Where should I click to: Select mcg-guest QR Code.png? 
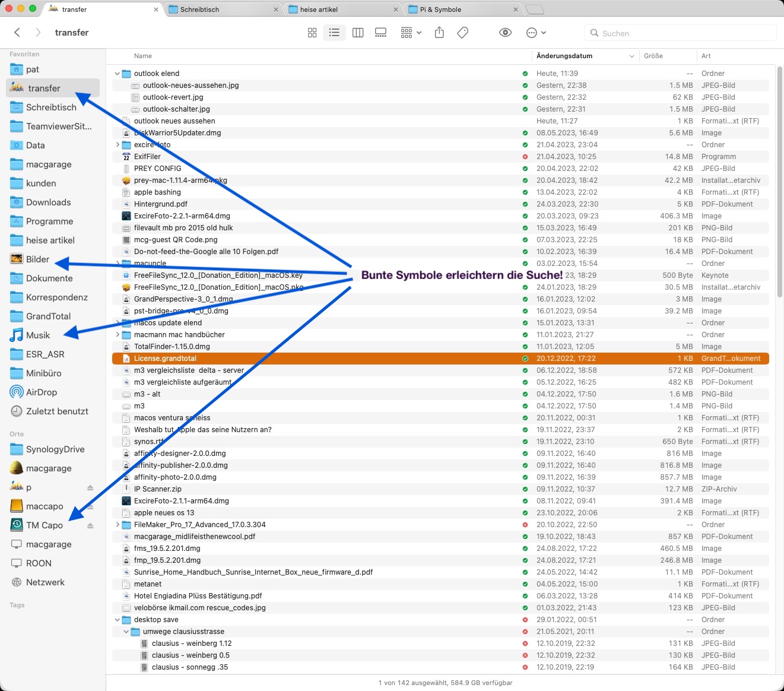pyautogui.click(x=440, y=240)
